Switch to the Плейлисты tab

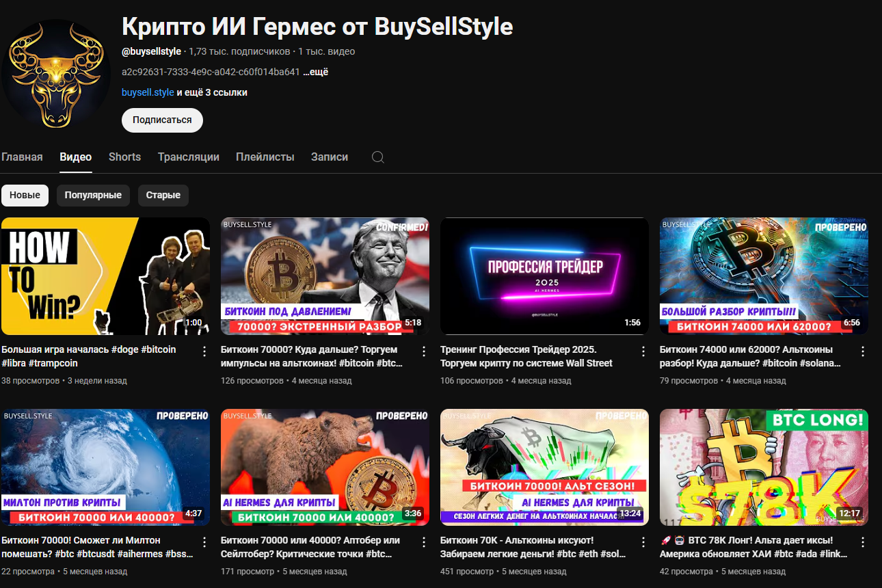coord(265,157)
